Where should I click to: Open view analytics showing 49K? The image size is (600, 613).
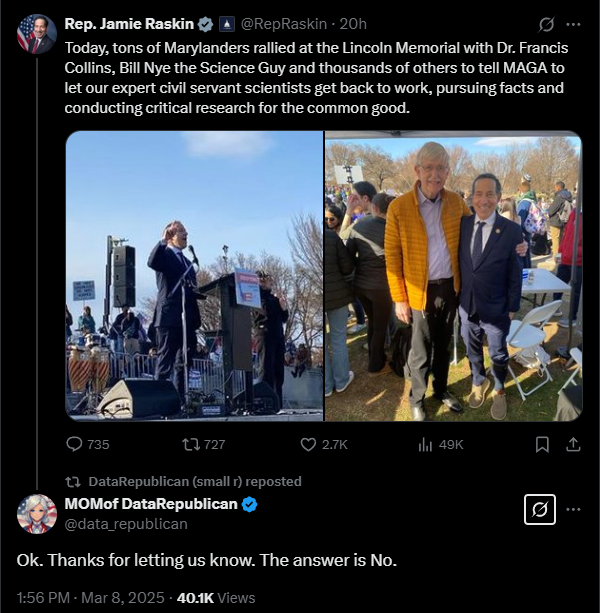point(425,444)
